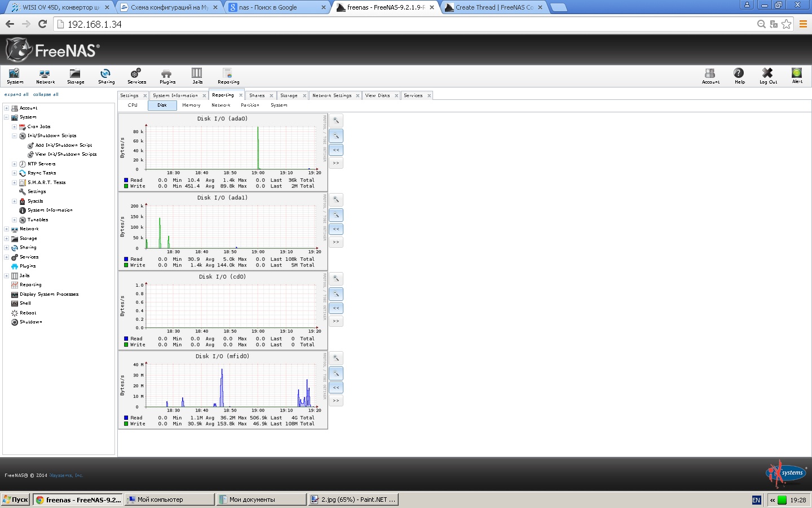Open the Reporting toolbar icon
The image size is (812, 508).
pos(228,76)
